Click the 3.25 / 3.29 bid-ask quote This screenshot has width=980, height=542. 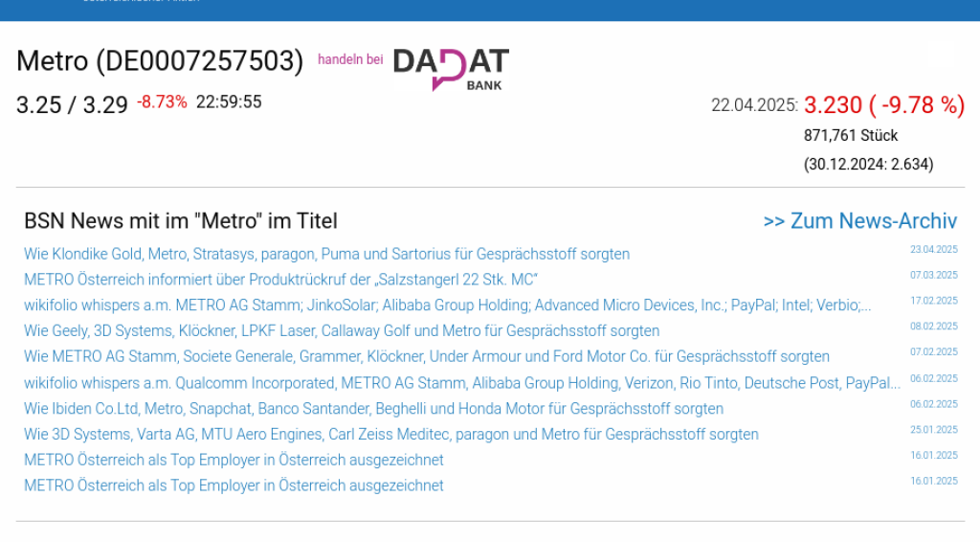point(72,104)
